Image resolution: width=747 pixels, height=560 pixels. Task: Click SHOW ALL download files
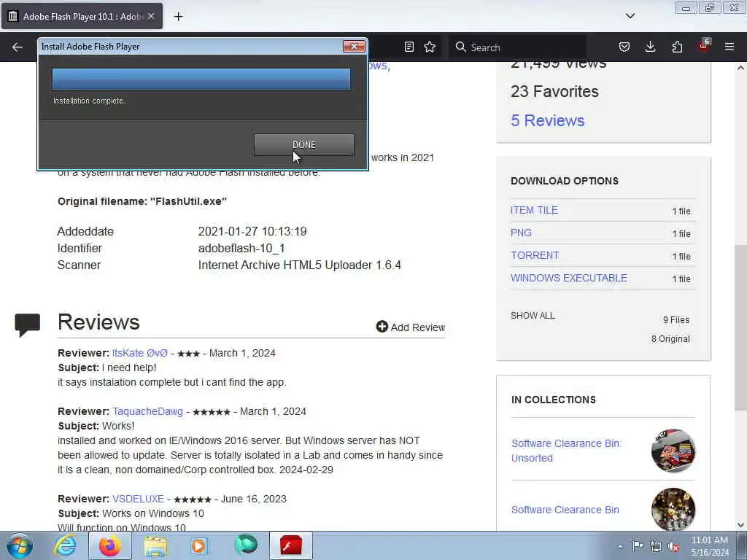533,316
